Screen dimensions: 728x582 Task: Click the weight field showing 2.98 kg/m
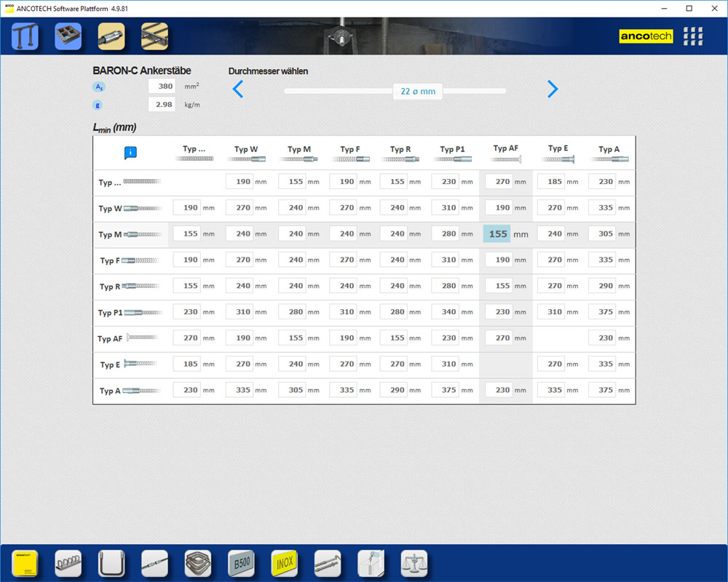(x=162, y=104)
